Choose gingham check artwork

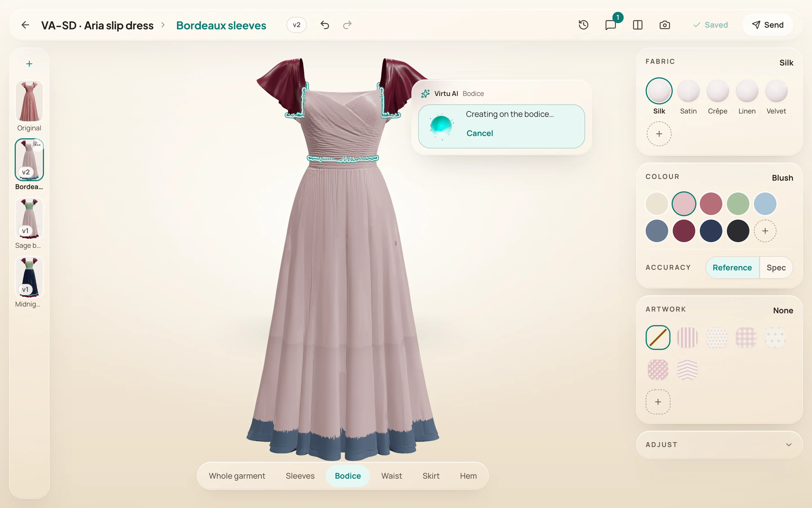pyautogui.click(x=746, y=337)
